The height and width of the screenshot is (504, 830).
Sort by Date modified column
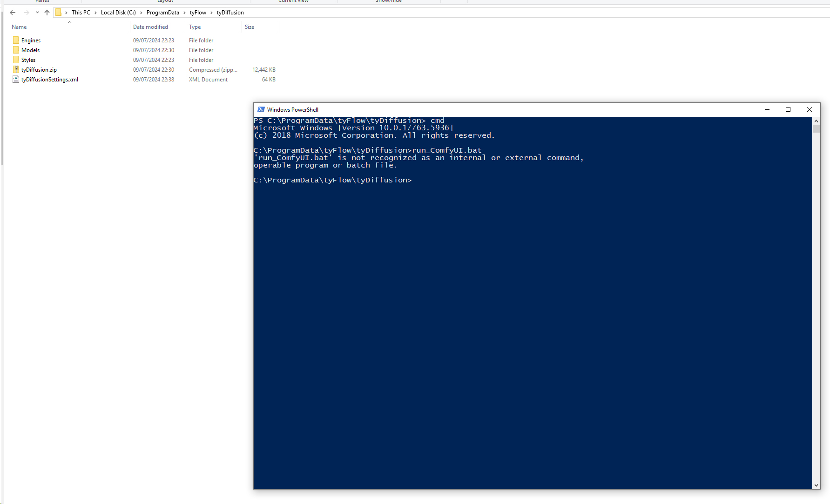[x=150, y=27]
